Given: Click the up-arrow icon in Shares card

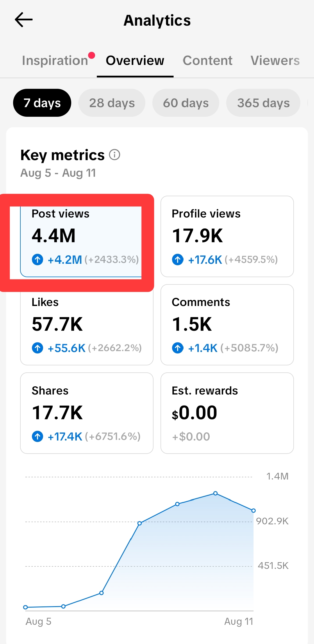Looking at the screenshot, I should 38,436.
